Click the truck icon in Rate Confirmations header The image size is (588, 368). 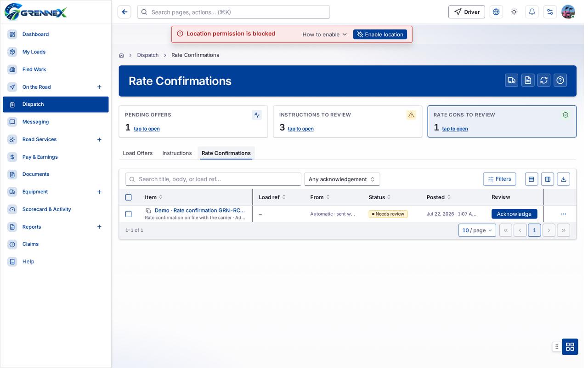[512, 80]
